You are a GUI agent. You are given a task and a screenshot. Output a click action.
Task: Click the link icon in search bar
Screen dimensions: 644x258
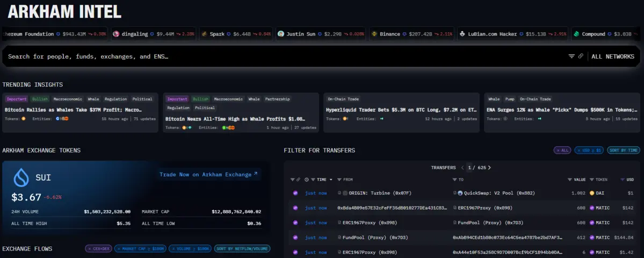click(x=581, y=56)
